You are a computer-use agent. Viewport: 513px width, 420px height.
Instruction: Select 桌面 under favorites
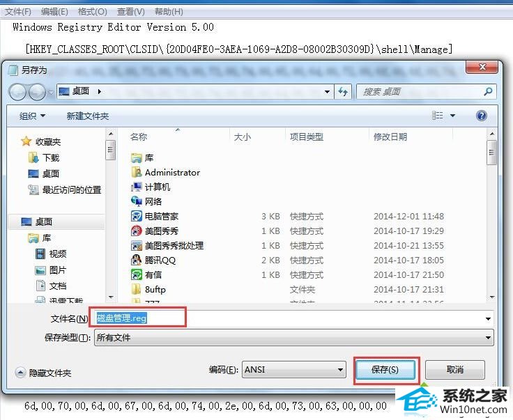pyautogui.click(x=44, y=173)
